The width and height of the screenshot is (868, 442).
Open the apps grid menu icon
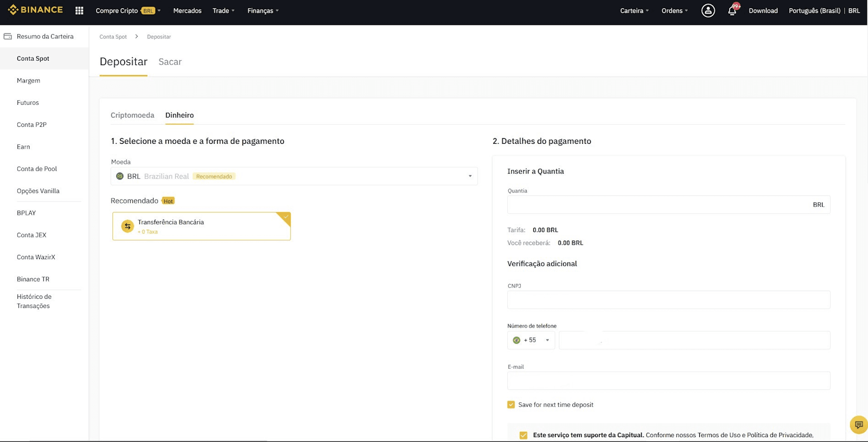(79, 10)
